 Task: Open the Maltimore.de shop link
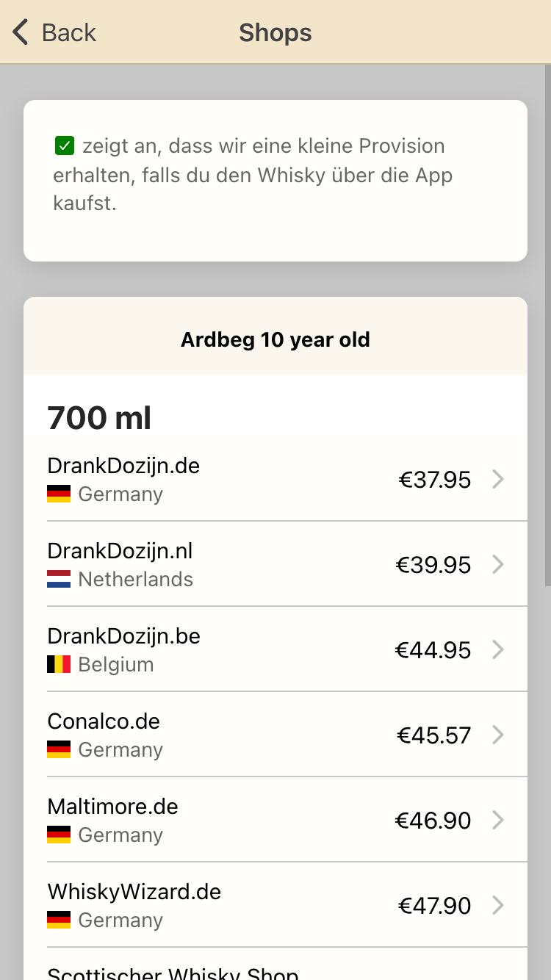tap(113, 807)
